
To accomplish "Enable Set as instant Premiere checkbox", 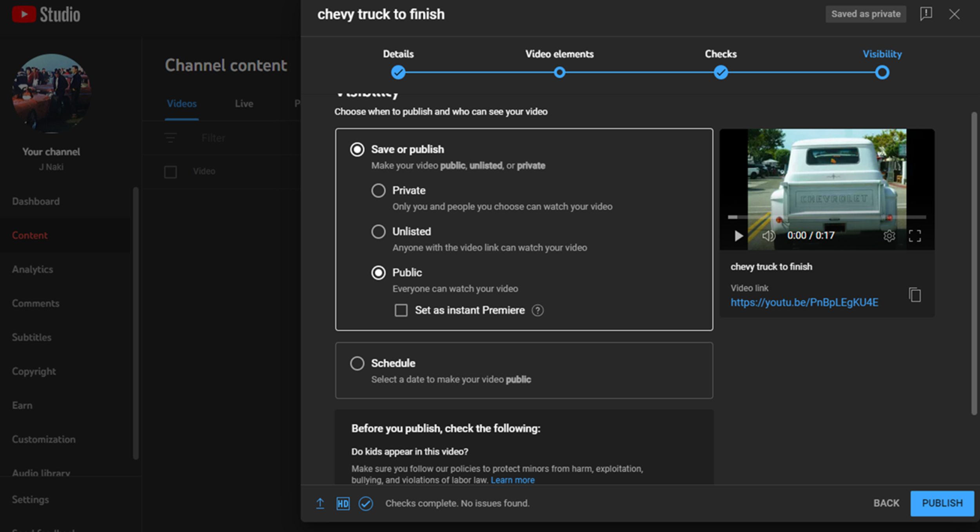I will (401, 310).
